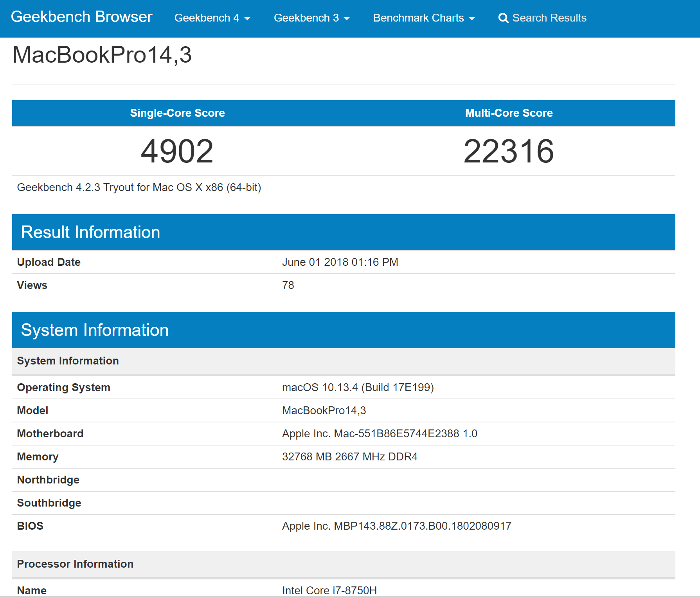
Task: Select the multi-core score value 22316
Action: pos(508,151)
